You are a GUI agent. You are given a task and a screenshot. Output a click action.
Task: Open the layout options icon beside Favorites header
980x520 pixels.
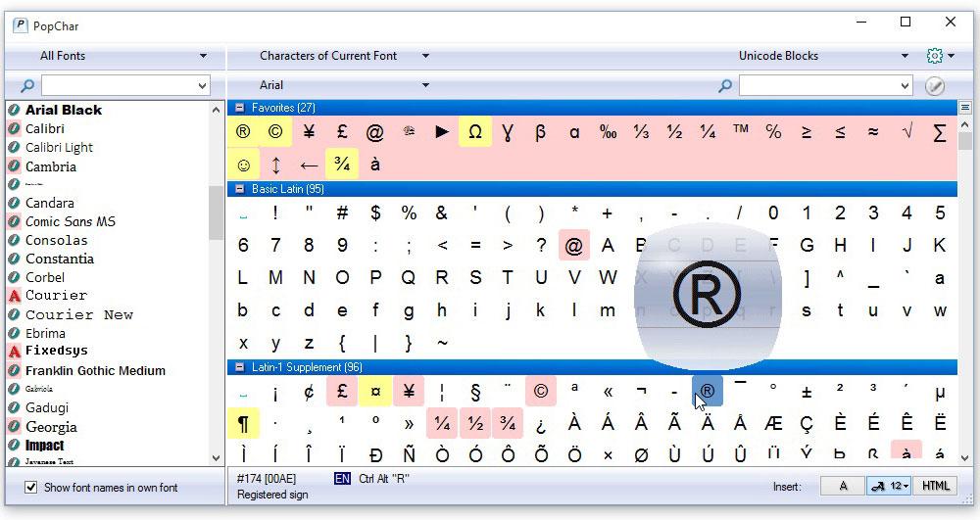click(x=965, y=108)
